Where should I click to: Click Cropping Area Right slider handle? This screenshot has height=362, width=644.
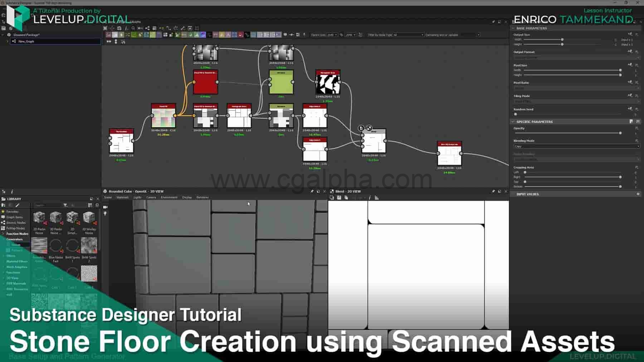[620, 177]
